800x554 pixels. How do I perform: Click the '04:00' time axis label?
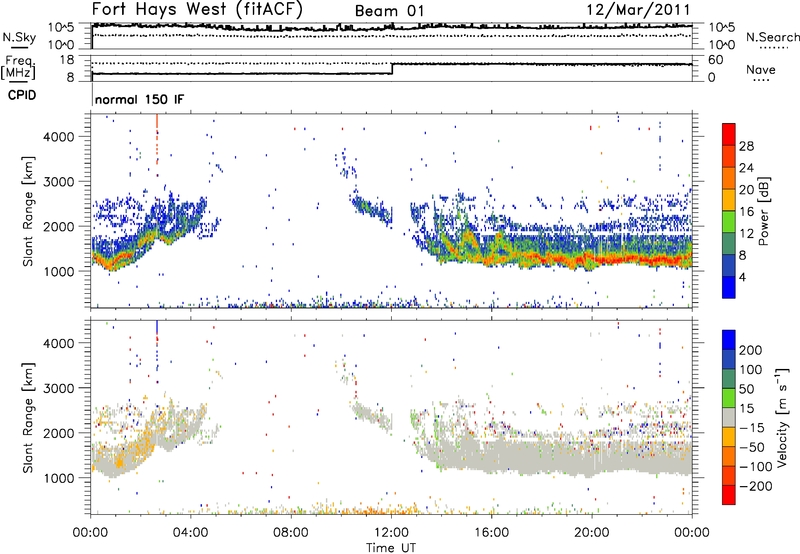coord(191,533)
